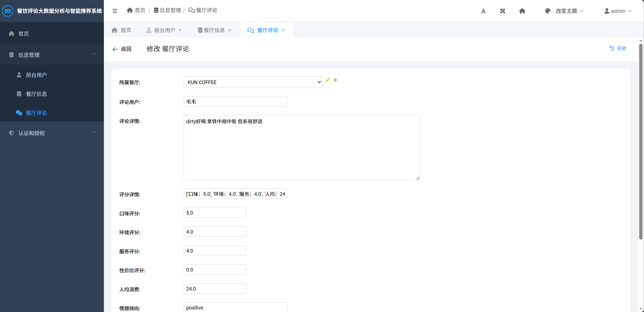Close the 前台用户 tab
This screenshot has height=312, width=644.
tap(180, 30)
